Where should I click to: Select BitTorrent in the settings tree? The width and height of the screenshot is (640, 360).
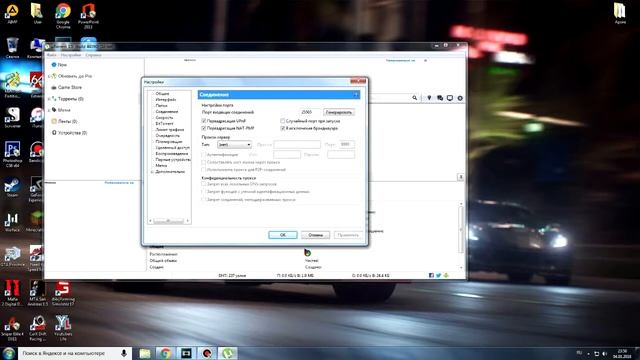pos(164,123)
